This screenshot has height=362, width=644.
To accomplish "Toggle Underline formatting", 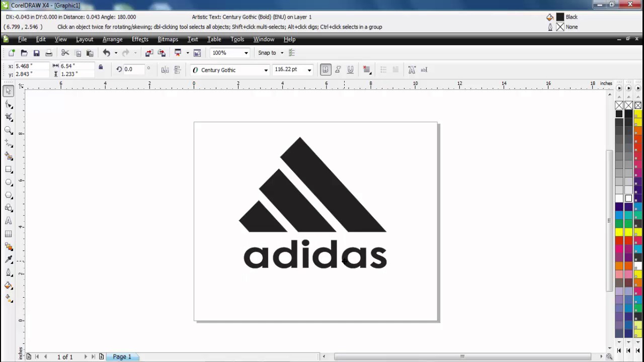I will coord(350,70).
